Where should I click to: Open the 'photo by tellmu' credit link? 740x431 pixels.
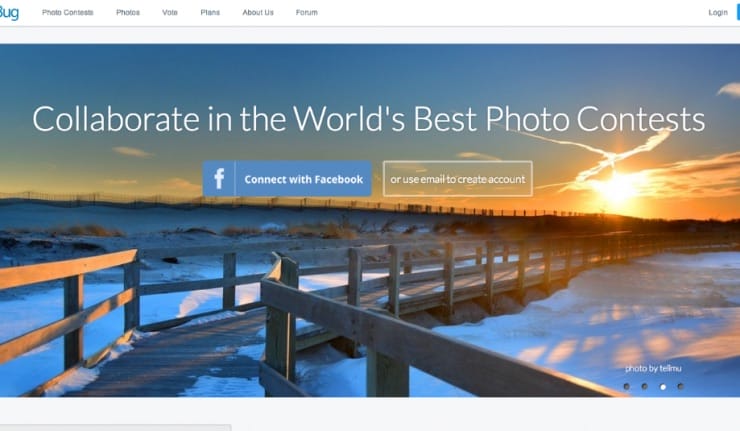point(653,368)
